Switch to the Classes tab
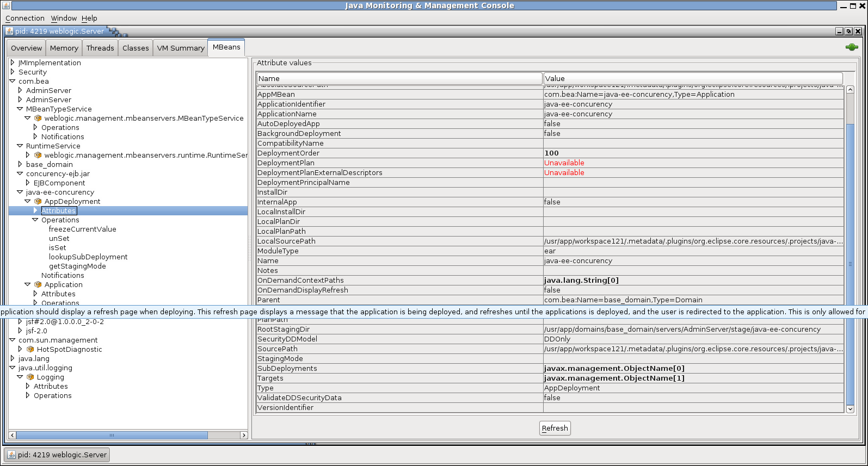This screenshot has width=868, height=466. 136,48
